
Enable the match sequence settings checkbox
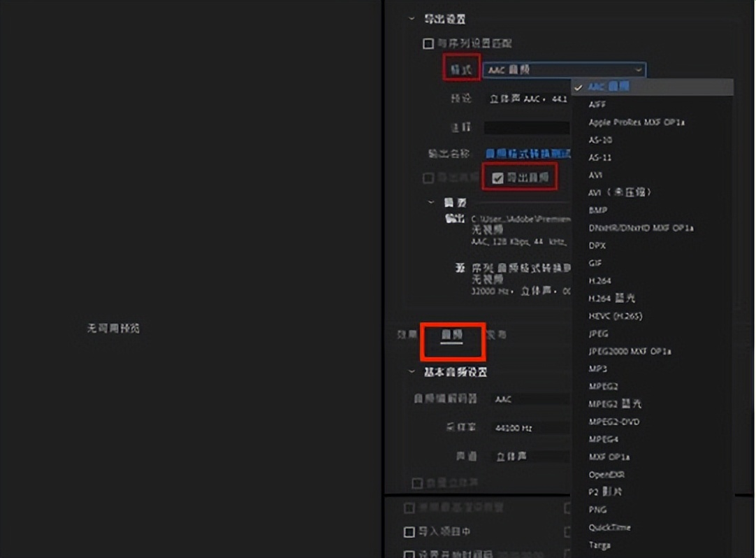[x=427, y=43]
